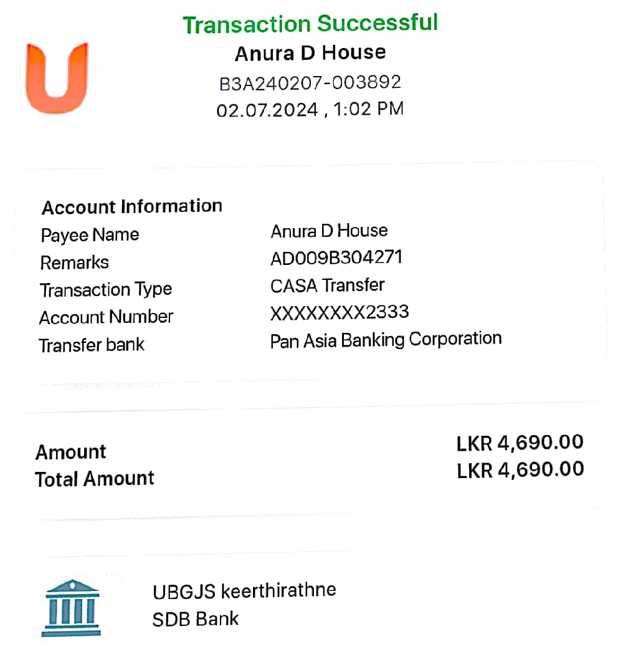623x672 pixels.
Task: Click the CASA Transfer value
Action: 327,286
